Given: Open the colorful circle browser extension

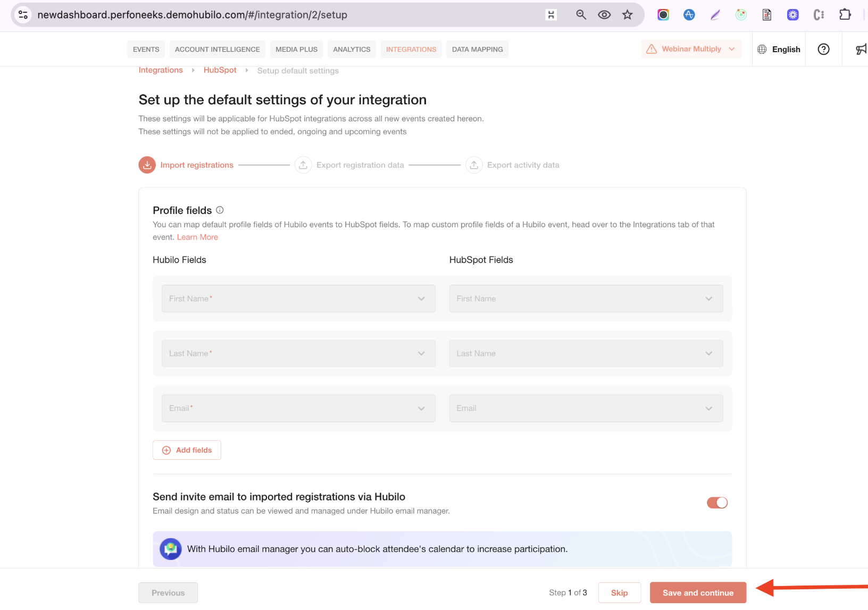Looking at the screenshot, I should point(663,15).
